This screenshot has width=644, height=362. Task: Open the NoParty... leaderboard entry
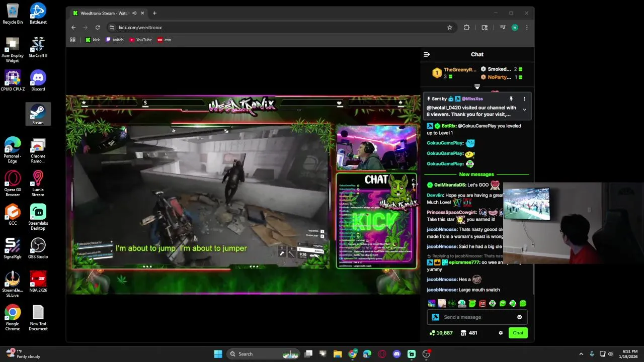[499, 77]
